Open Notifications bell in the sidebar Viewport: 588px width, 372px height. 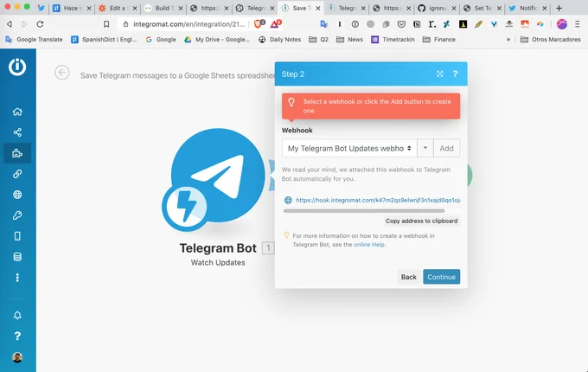pos(17,316)
